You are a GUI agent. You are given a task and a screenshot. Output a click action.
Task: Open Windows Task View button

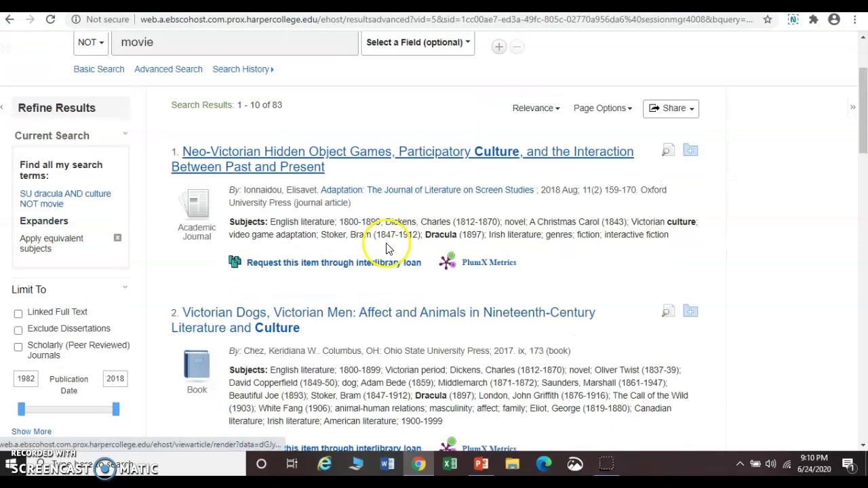(292, 464)
